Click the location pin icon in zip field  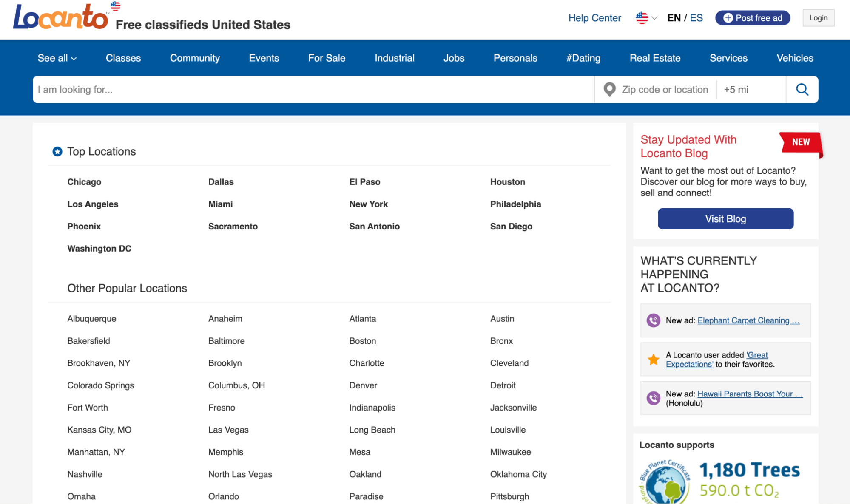click(x=610, y=89)
